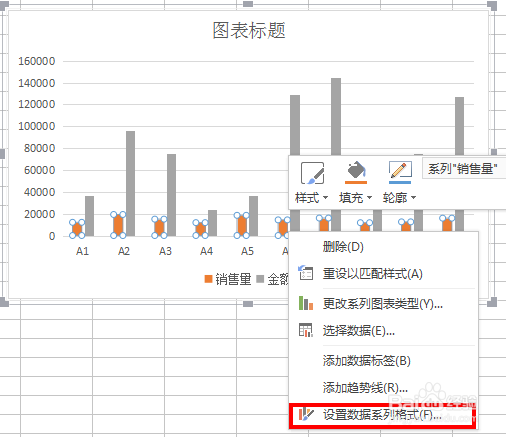Click the 100000 value axis label

[x=37, y=127]
